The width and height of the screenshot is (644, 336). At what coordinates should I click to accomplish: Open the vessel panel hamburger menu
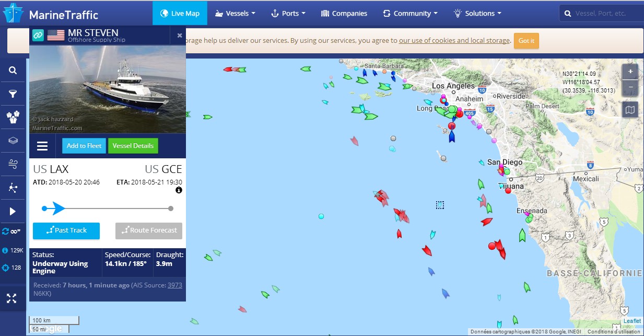[42, 146]
